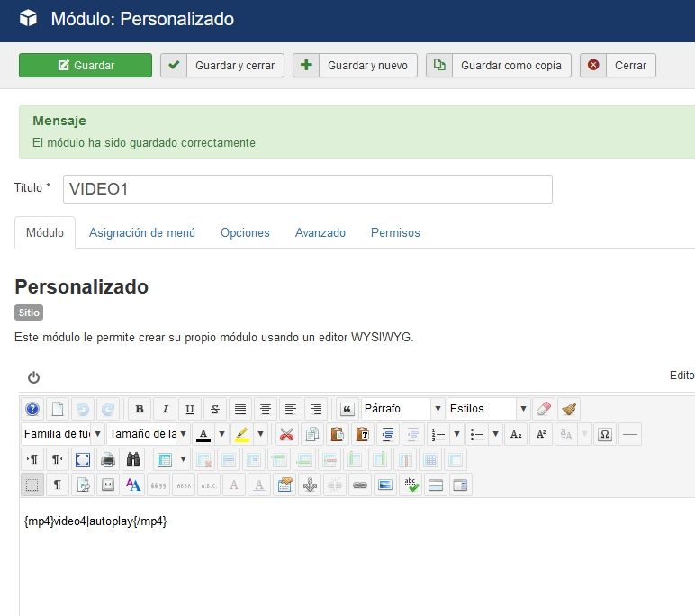
Task: Open the Avanzado tab
Action: click(x=320, y=233)
